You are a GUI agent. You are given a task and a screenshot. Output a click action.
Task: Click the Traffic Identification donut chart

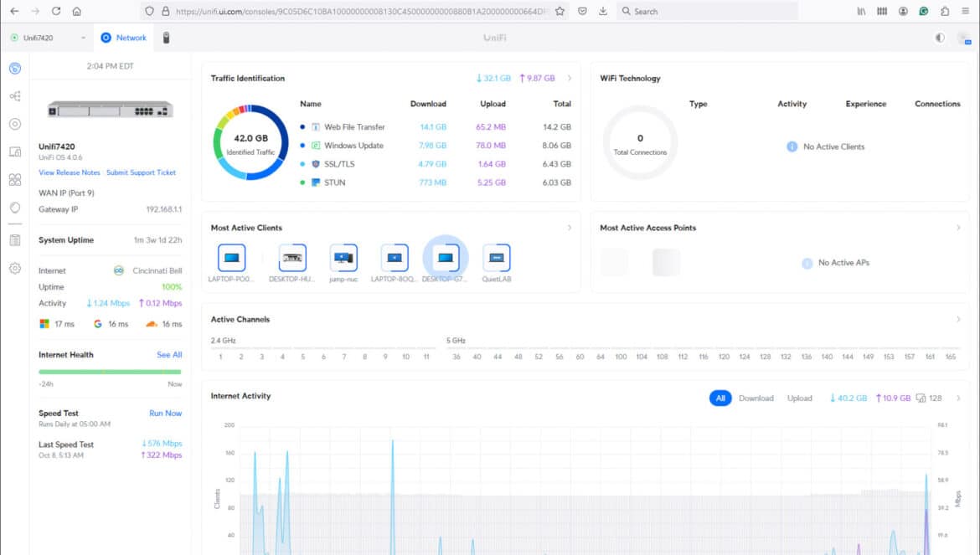pyautogui.click(x=250, y=142)
